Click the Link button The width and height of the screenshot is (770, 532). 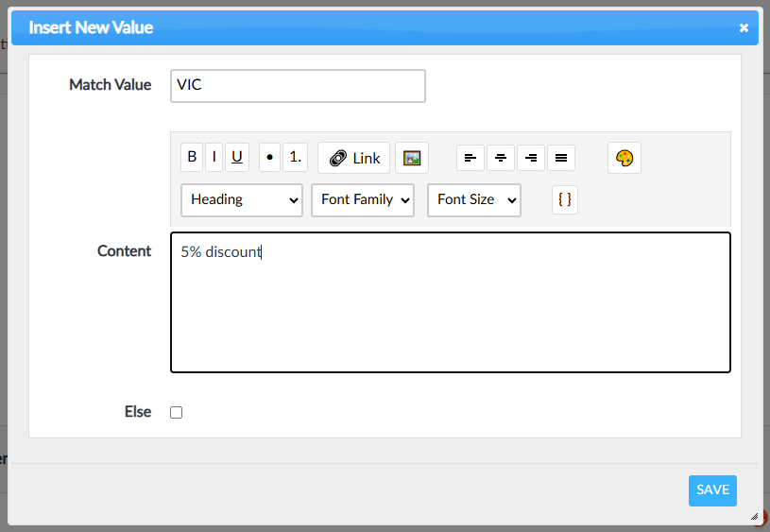354,158
